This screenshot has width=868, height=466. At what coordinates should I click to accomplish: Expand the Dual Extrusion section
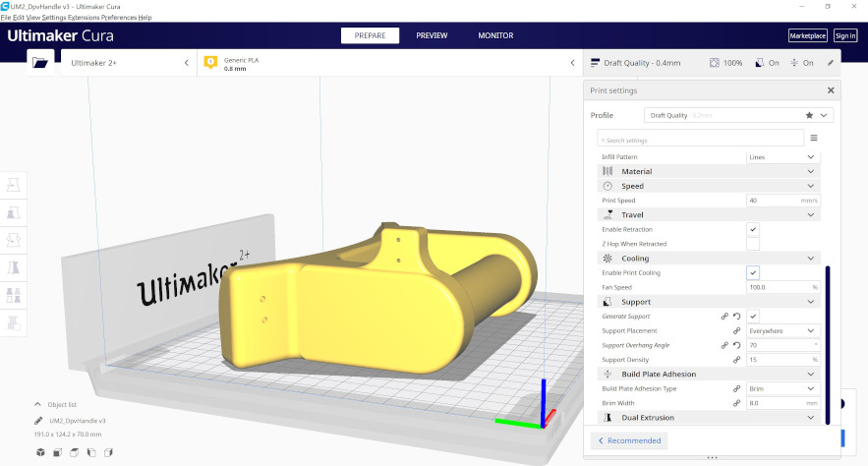pyautogui.click(x=709, y=417)
